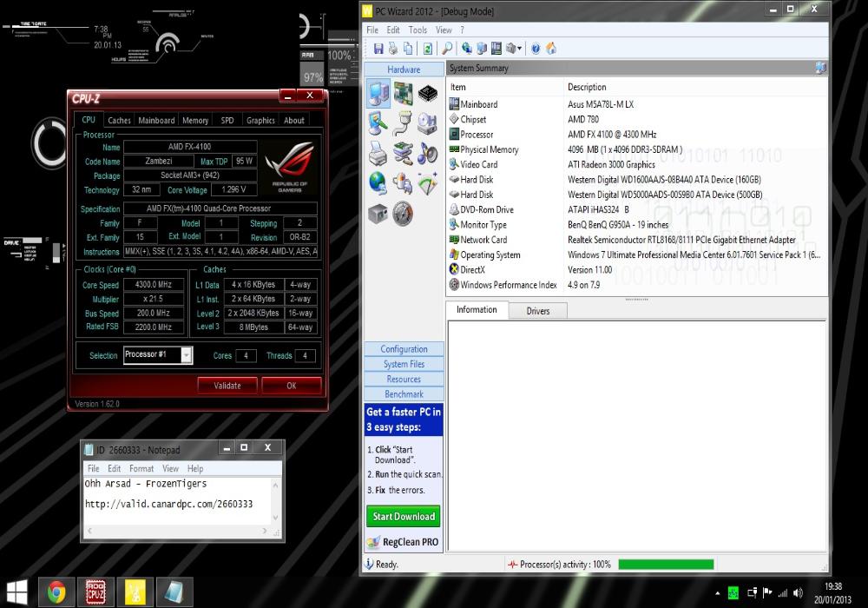Open the Help menu in Notepad
Viewport: 868px width, 608px height.
coord(194,468)
